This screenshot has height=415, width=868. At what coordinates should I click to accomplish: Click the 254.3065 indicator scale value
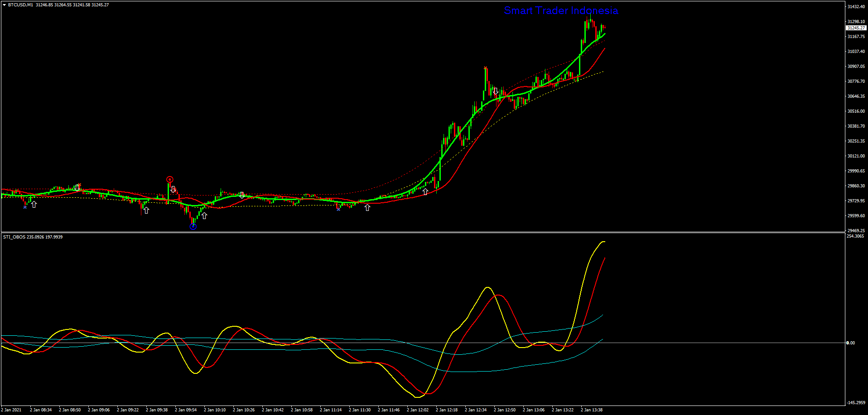855,236
